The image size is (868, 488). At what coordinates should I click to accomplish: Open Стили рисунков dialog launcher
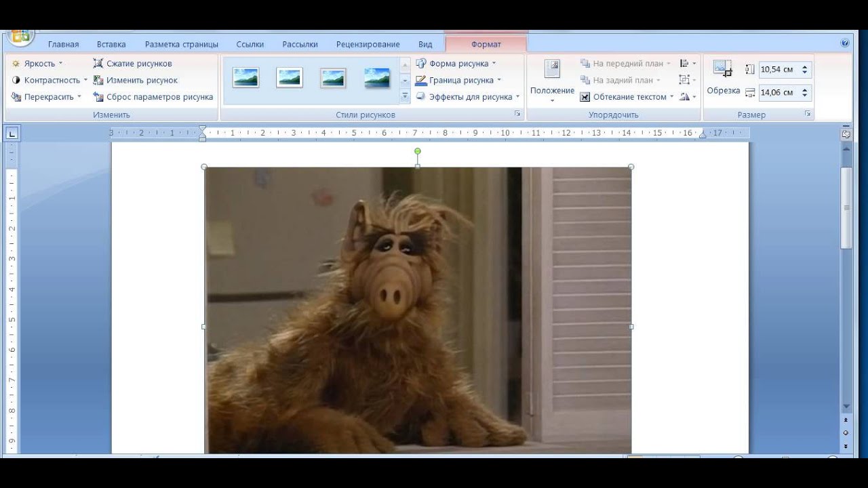click(517, 115)
